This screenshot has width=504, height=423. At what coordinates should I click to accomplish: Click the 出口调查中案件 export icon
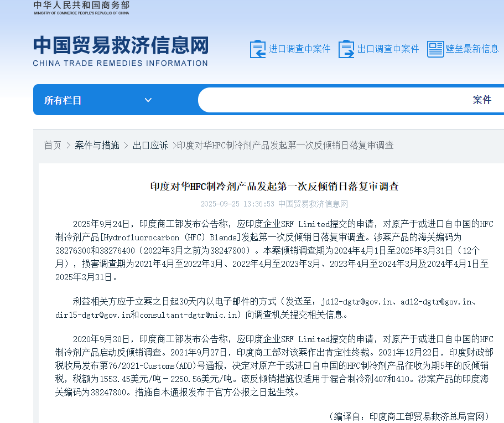coord(346,49)
